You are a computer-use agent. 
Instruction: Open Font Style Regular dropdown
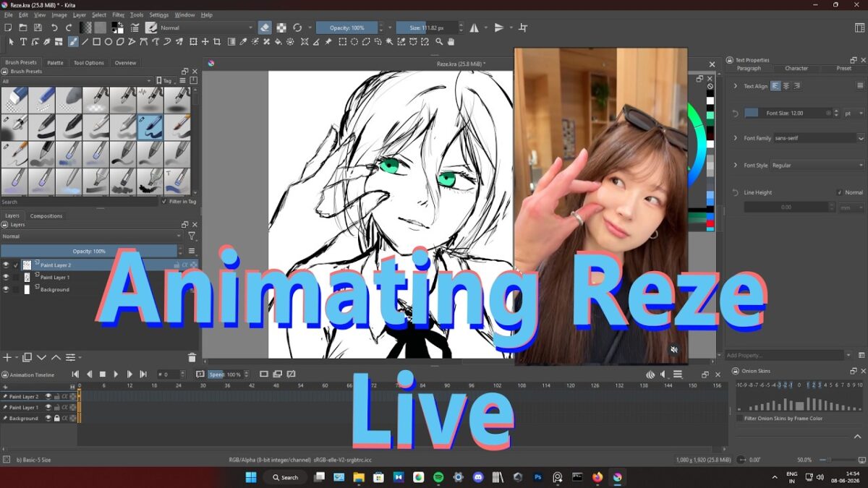tap(818, 166)
